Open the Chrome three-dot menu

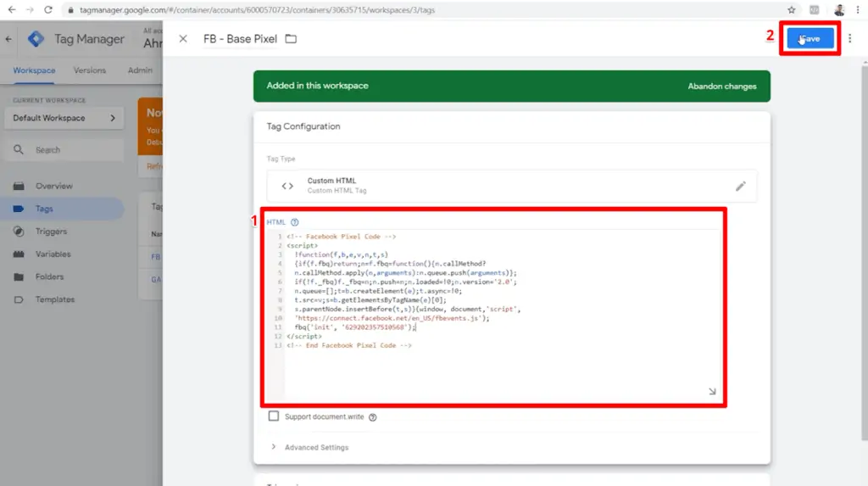point(858,10)
